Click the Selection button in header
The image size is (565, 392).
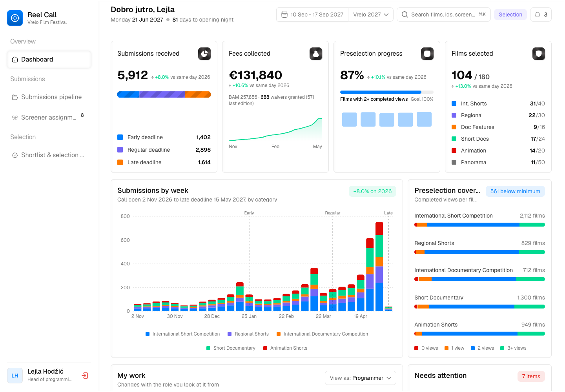pos(510,15)
